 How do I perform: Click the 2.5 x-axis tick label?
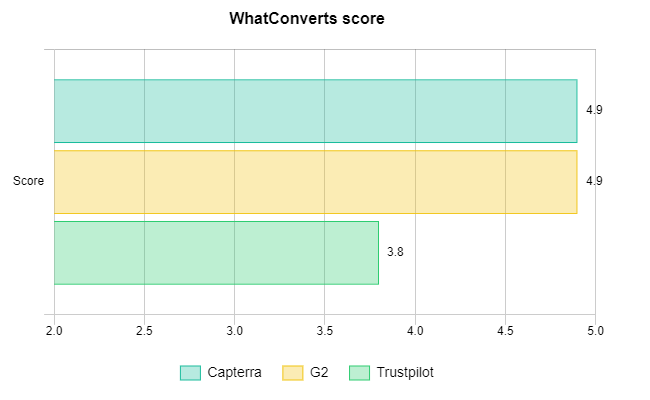144,331
